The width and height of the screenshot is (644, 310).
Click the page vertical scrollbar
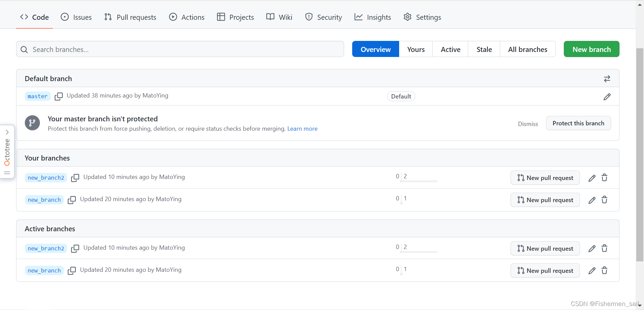640,154
